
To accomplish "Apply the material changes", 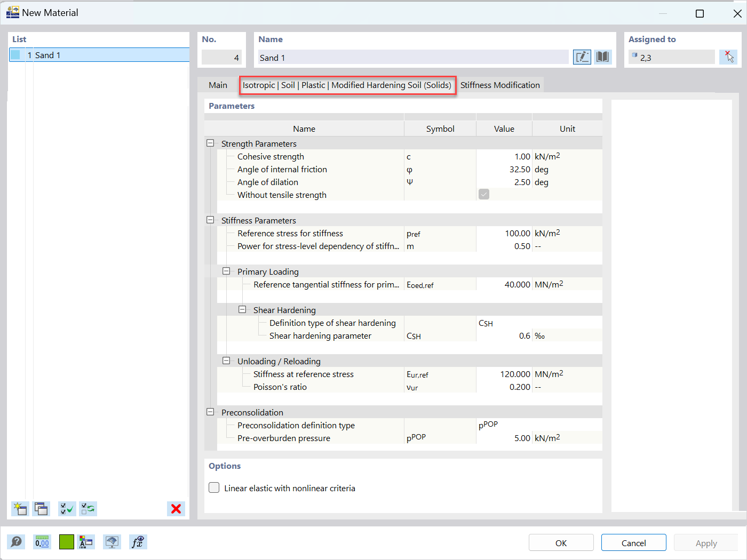I will pyautogui.click(x=705, y=542).
